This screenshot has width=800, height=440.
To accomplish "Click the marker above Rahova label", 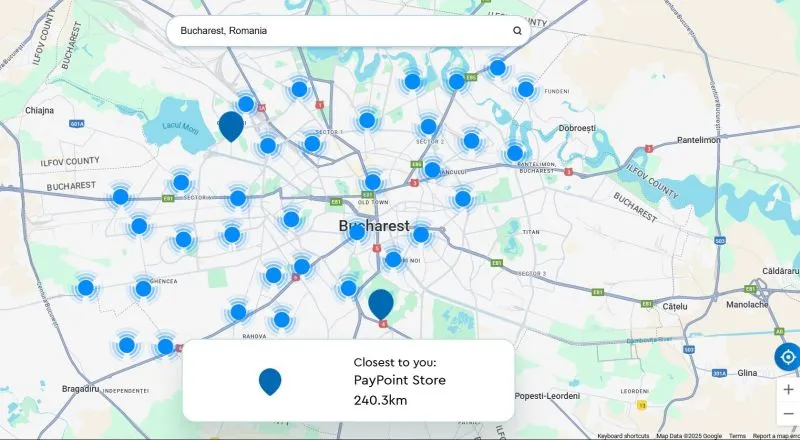I will tap(238, 312).
